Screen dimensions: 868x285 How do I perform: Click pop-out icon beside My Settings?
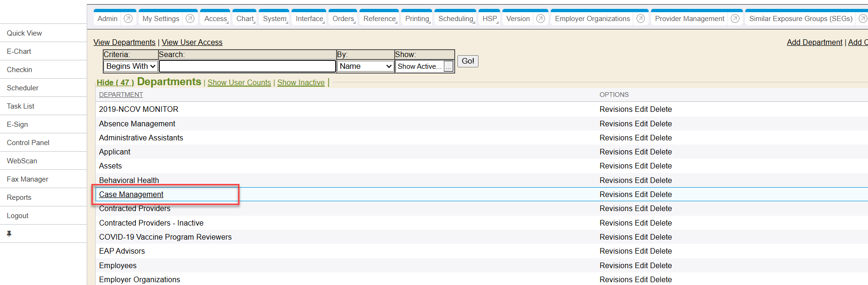(x=190, y=19)
